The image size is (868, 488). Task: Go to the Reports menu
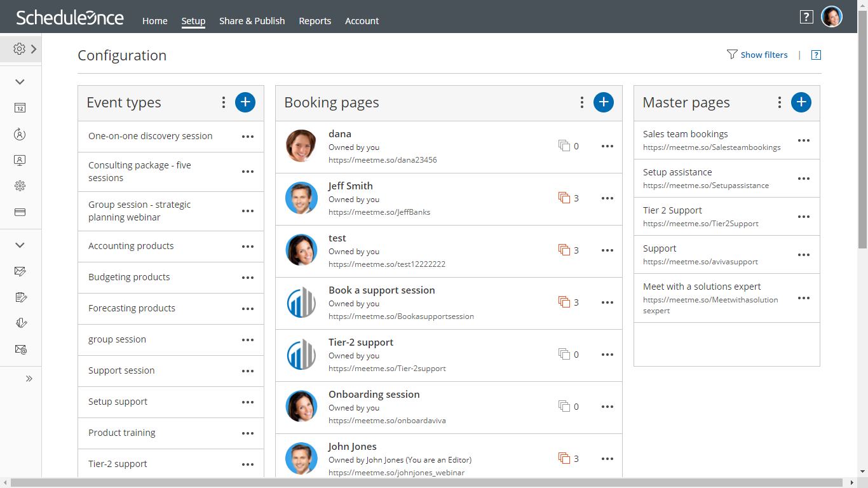pos(315,21)
